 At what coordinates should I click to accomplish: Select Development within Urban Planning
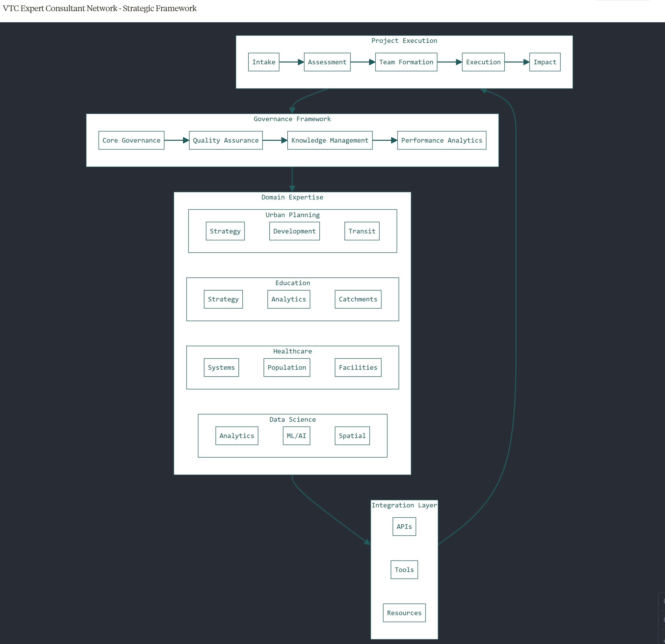point(294,231)
